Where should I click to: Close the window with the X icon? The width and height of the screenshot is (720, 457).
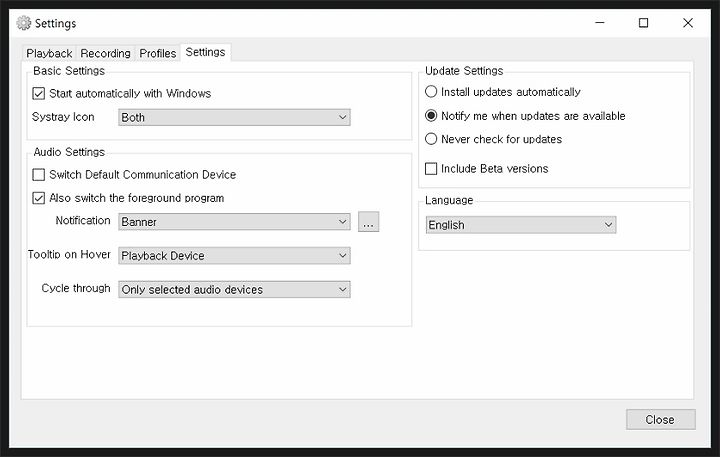(687, 23)
